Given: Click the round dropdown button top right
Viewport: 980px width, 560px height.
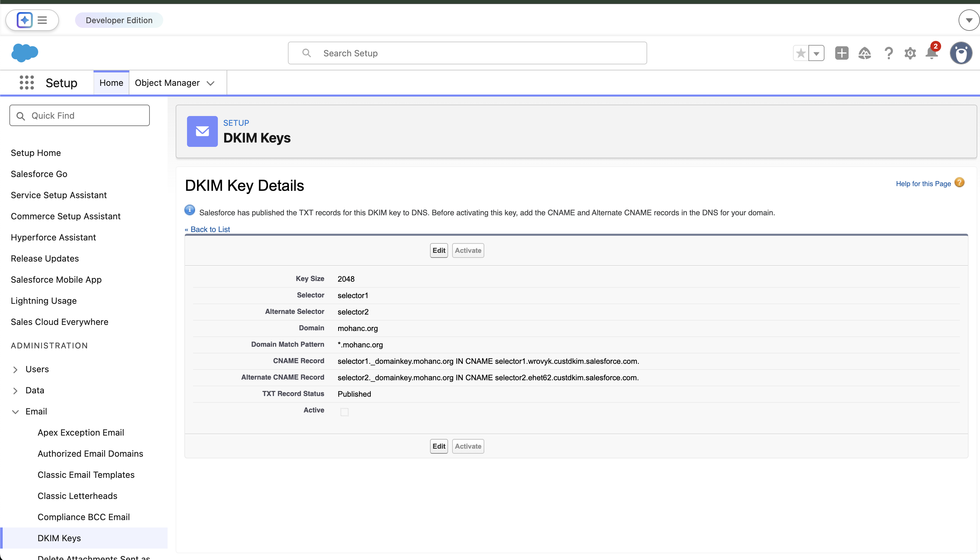Looking at the screenshot, I should pyautogui.click(x=969, y=20).
